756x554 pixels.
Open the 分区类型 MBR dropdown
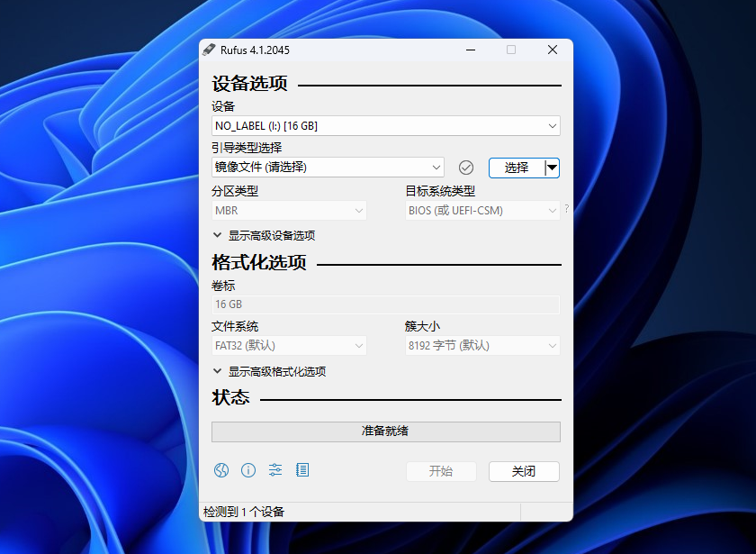click(x=289, y=211)
